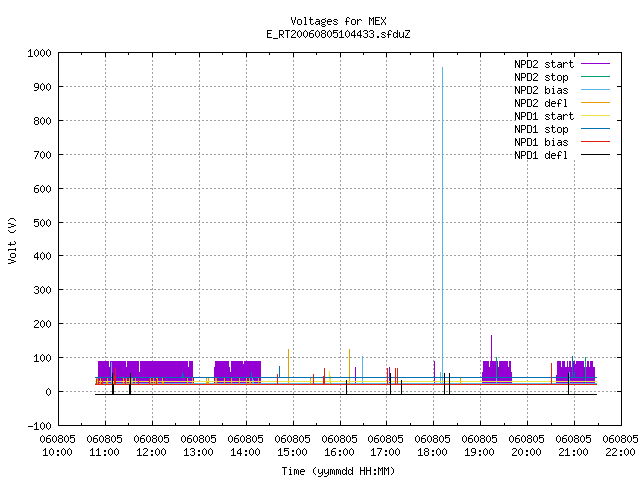Click the 100 y-axis tick label
The image size is (640, 480).
42,358
